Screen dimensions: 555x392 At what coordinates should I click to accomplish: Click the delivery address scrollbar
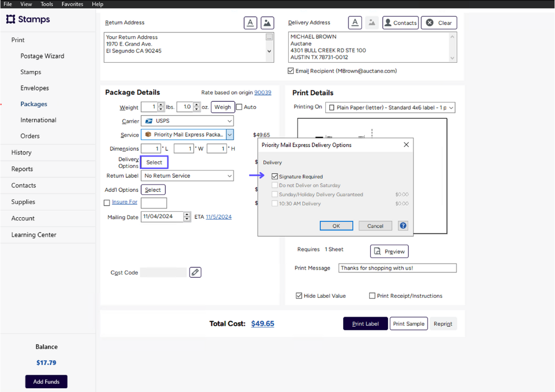click(452, 47)
